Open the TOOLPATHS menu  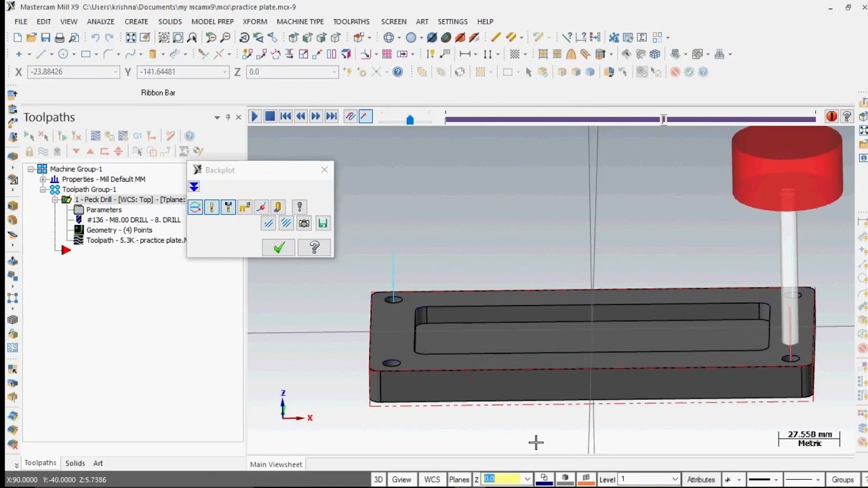click(351, 22)
